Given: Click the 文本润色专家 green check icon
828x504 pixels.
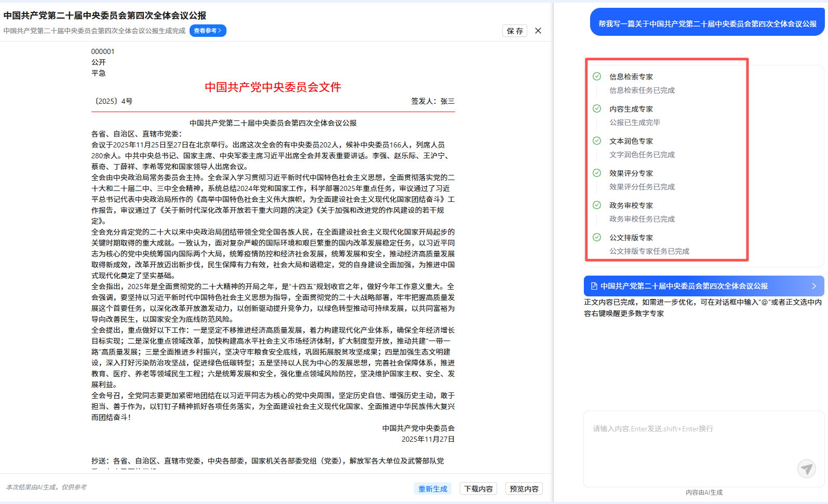Looking at the screenshot, I should (x=597, y=141).
